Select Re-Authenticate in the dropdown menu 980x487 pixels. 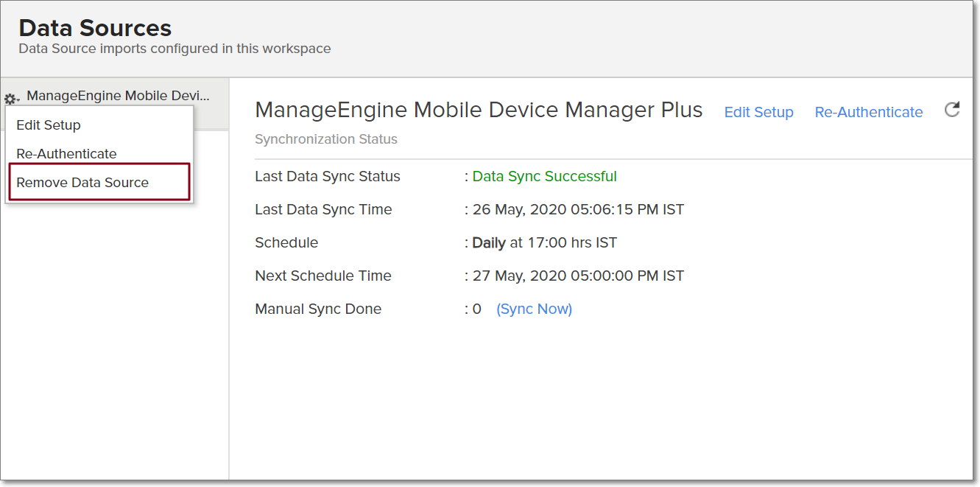click(x=66, y=154)
